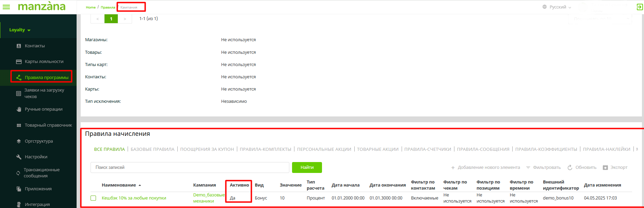Go to the next pagination page arrow
644x208 pixels.
pos(125,19)
